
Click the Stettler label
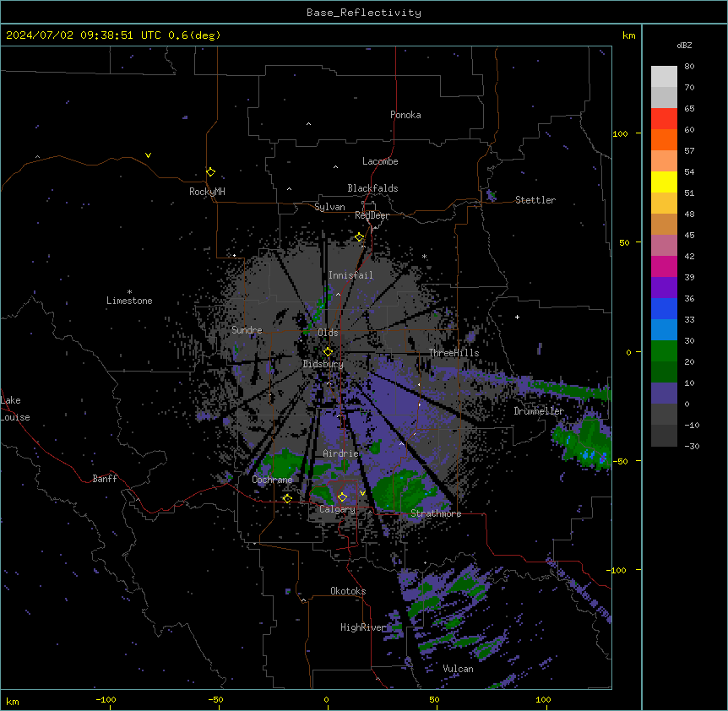(x=535, y=200)
